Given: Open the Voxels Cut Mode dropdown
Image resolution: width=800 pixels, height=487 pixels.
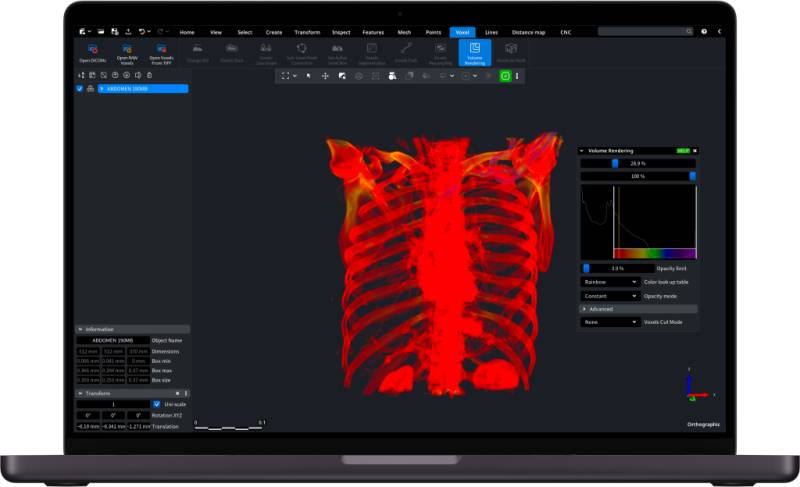Looking at the screenshot, I should pos(610,322).
